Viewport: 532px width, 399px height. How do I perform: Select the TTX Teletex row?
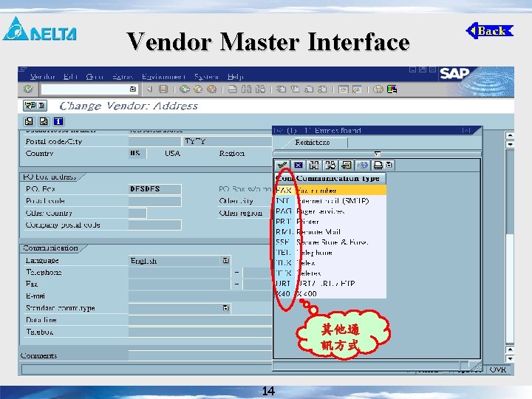point(330,273)
